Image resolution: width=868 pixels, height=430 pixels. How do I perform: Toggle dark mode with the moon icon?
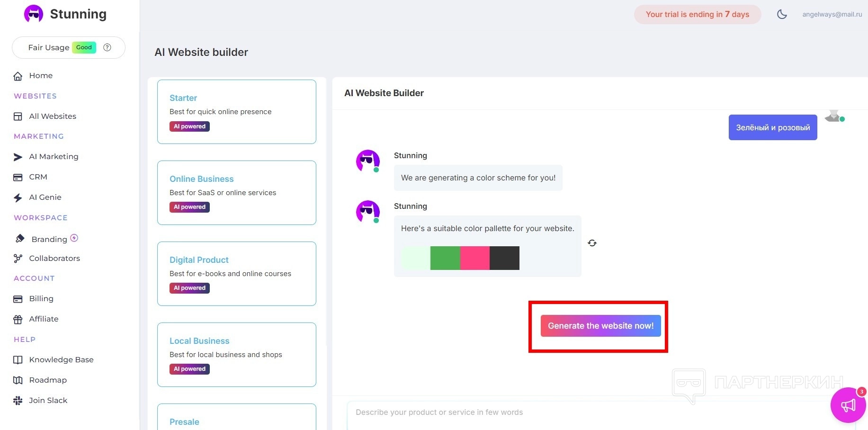pyautogui.click(x=782, y=14)
